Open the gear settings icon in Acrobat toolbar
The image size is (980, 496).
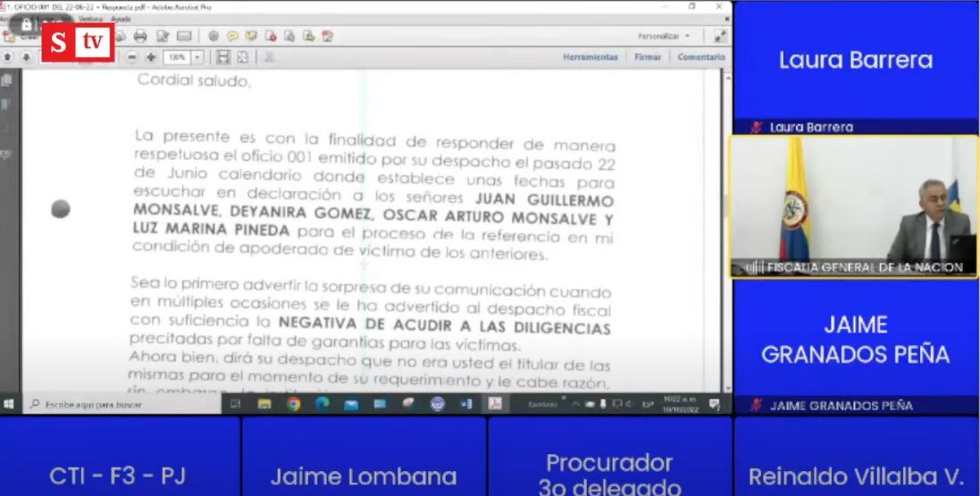click(214, 37)
